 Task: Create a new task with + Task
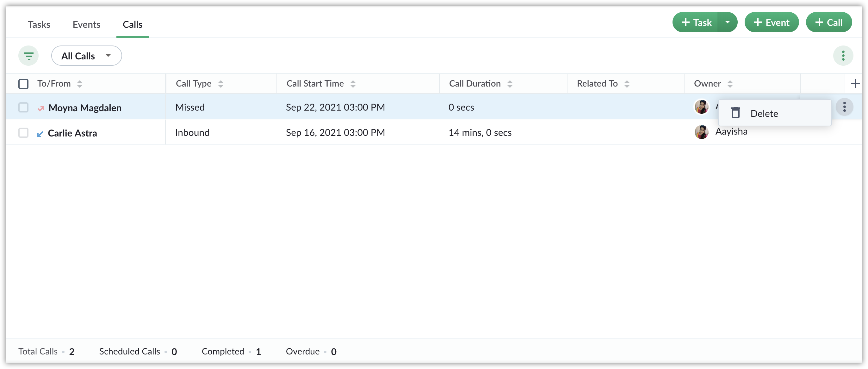pos(696,22)
